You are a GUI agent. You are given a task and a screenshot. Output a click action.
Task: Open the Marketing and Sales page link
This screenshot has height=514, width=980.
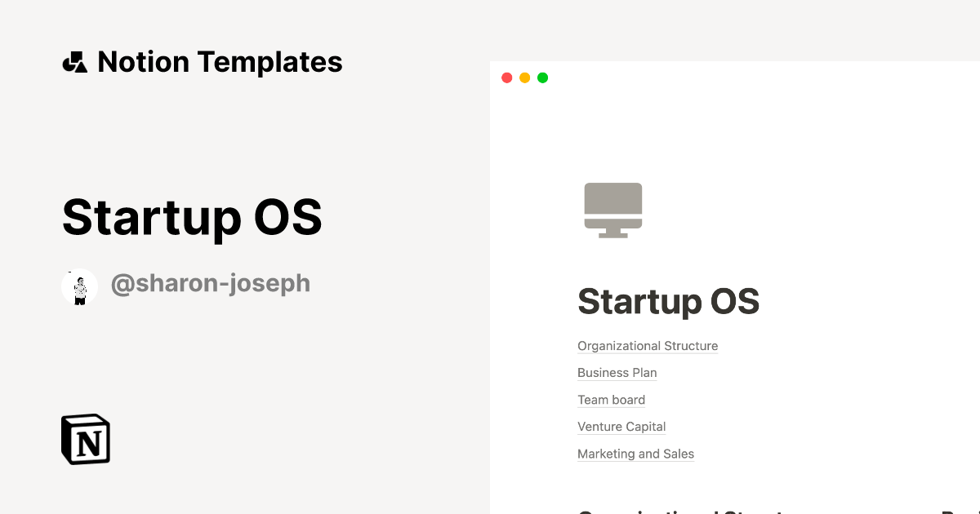pos(635,453)
